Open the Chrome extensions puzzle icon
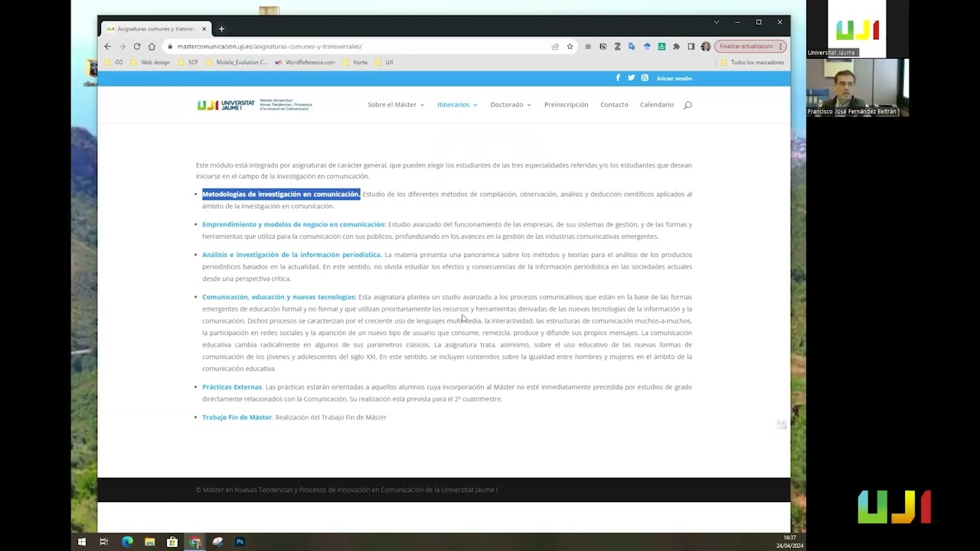This screenshot has height=551, width=980. click(x=676, y=47)
